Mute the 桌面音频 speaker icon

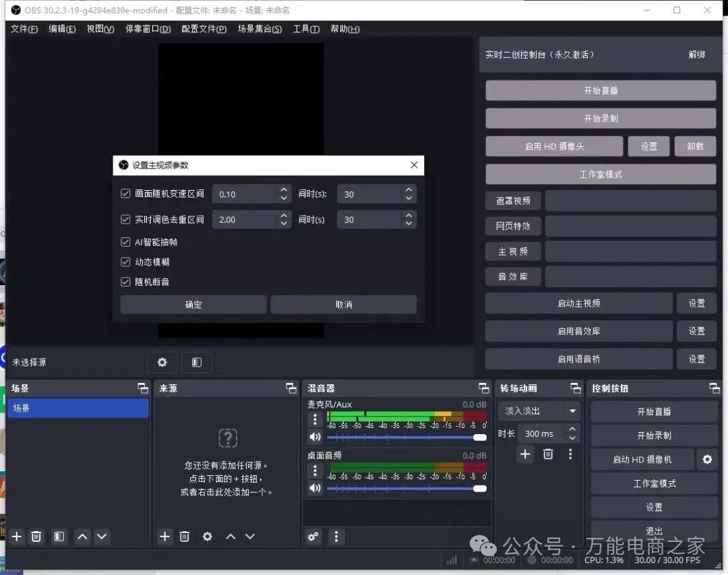click(315, 487)
